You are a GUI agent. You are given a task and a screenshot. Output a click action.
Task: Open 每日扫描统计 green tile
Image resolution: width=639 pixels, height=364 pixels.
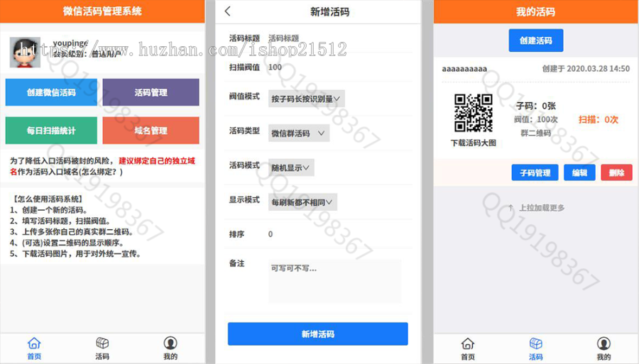coord(51,131)
